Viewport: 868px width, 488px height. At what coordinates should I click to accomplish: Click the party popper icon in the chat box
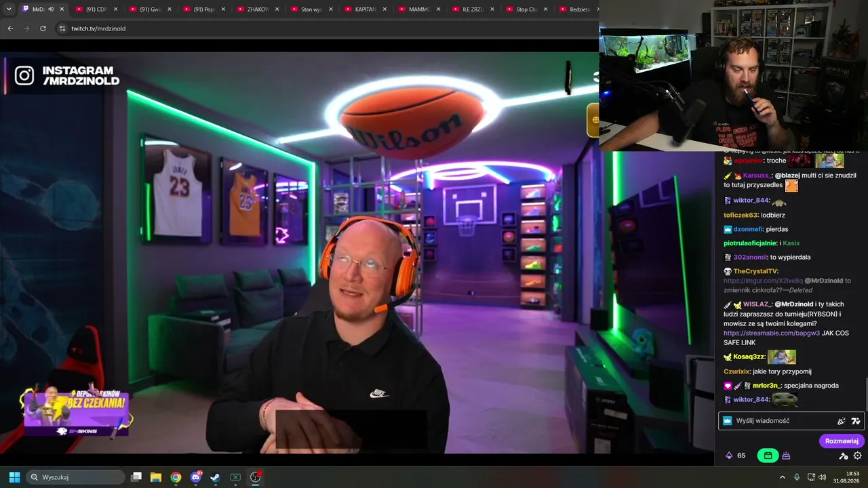842,421
